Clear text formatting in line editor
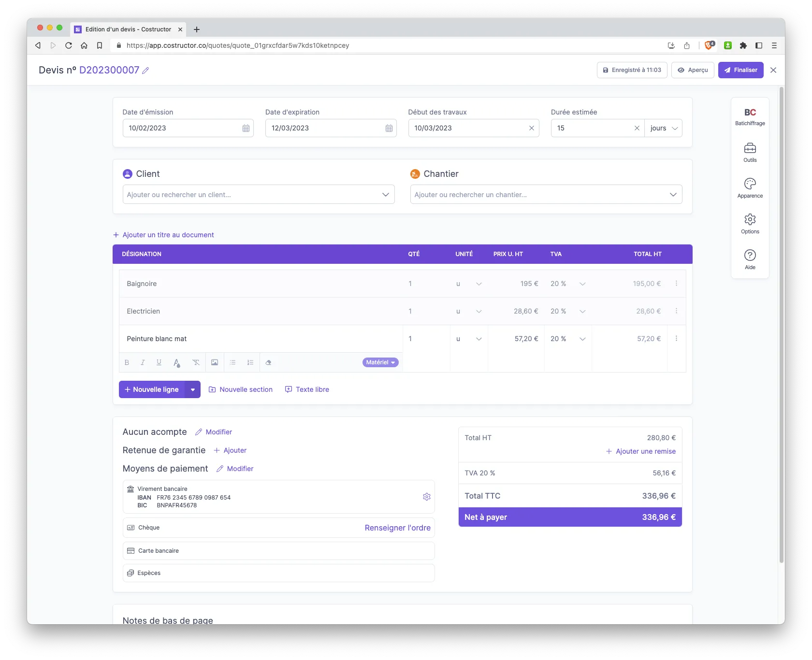Screen dimensions: 812x660 point(196,362)
